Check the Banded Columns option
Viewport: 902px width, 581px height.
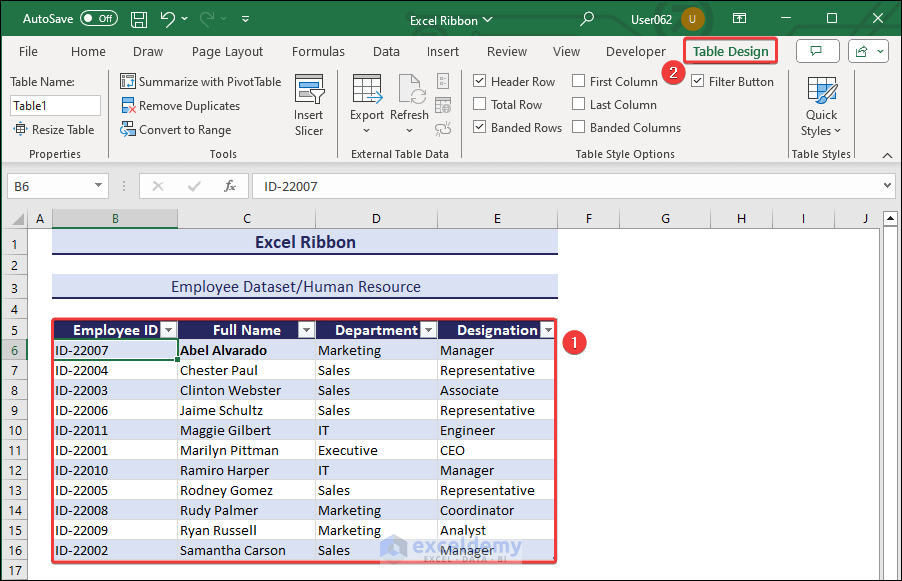click(579, 128)
